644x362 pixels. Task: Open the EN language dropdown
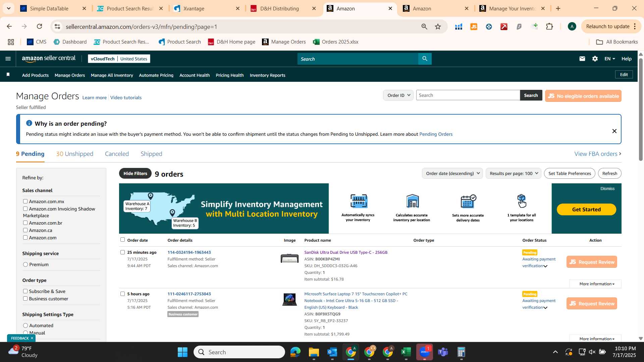point(609,59)
